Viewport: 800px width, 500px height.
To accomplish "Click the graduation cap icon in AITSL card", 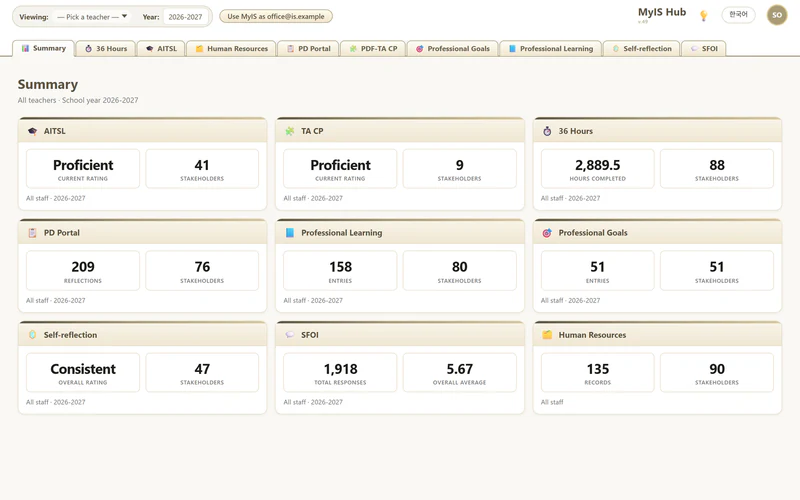I will click(x=33, y=131).
